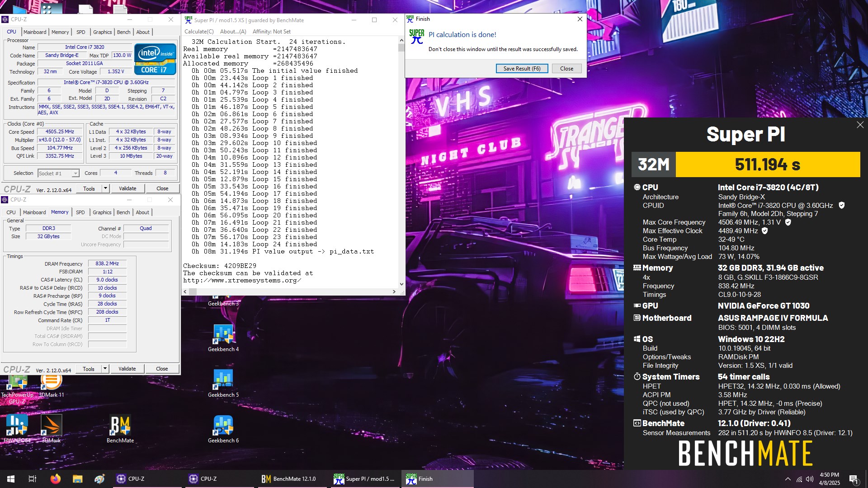Click Super PI horizontal scrollbar right arrow
Screen dimensions: 868x488
click(394, 292)
